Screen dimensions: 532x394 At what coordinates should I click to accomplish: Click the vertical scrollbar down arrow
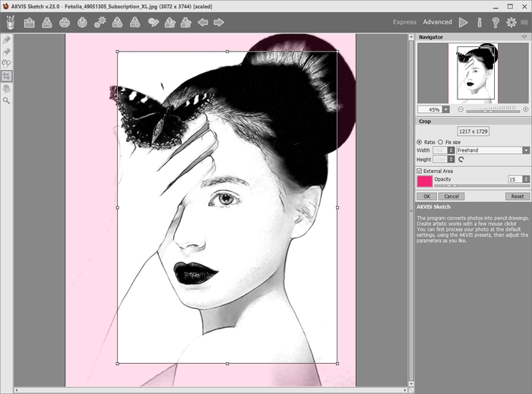(x=411, y=384)
